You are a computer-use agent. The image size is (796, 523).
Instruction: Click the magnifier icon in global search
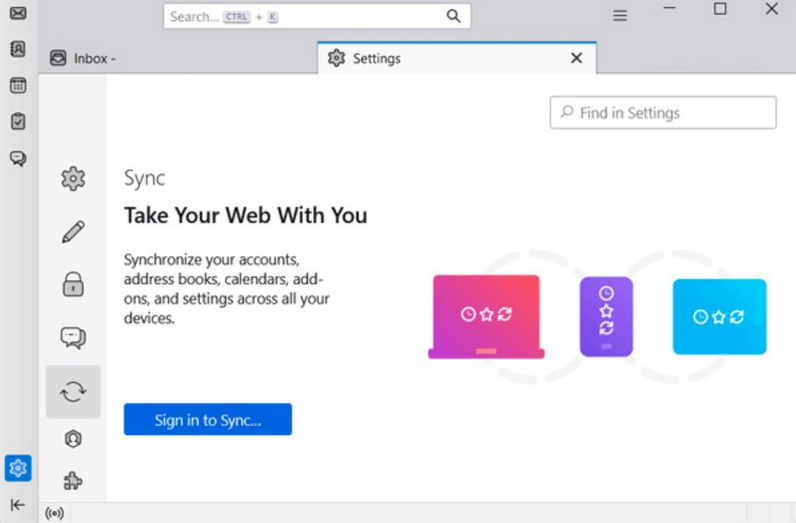point(453,16)
